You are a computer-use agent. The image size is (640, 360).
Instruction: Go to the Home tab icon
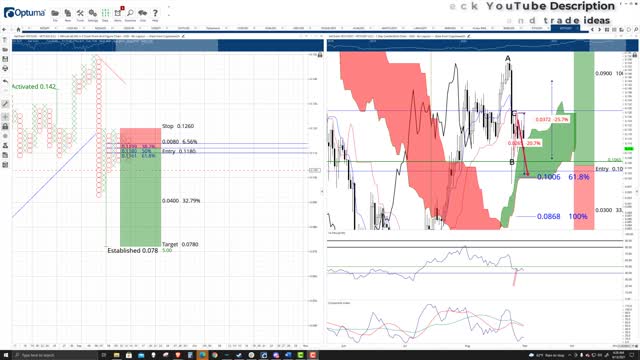click(18, 29)
